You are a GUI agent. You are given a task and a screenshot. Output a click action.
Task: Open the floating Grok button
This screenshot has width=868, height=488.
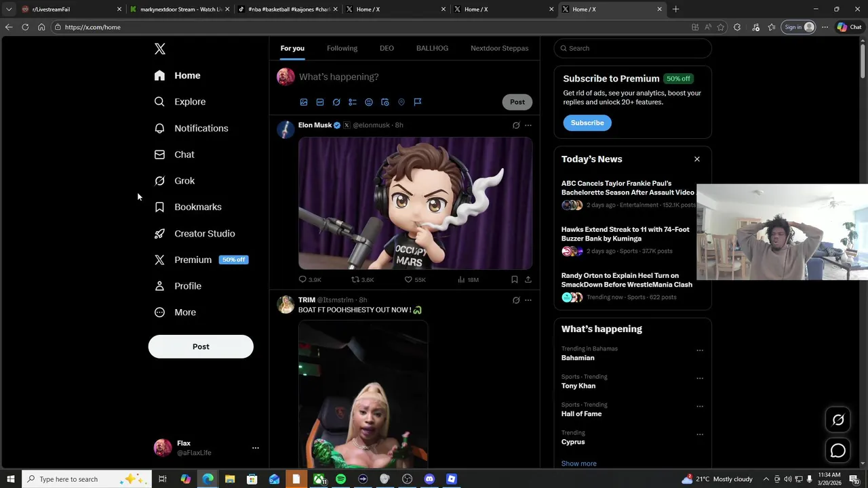(838, 420)
